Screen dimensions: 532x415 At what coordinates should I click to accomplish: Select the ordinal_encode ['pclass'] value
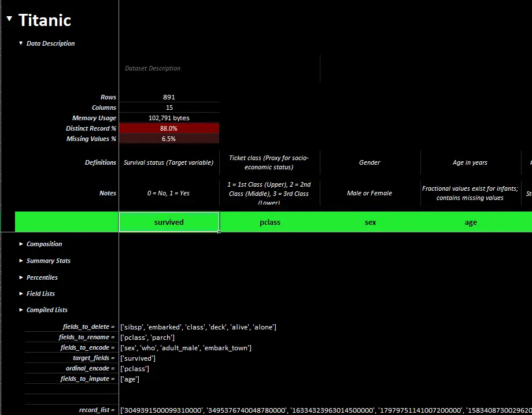(135, 369)
